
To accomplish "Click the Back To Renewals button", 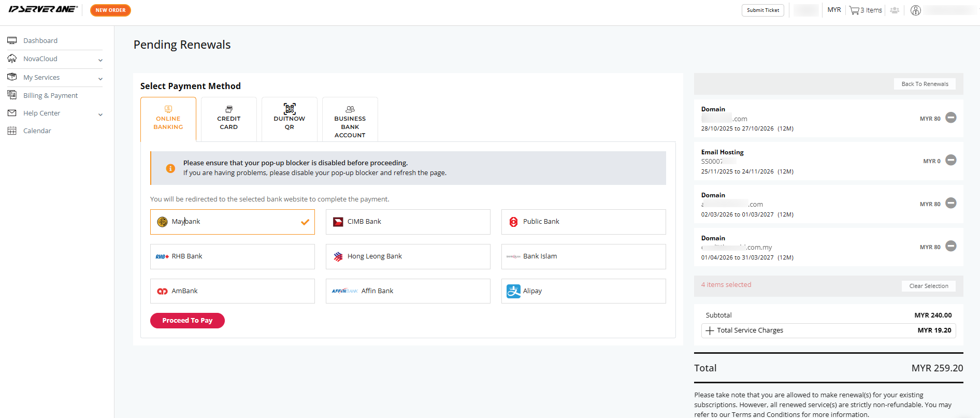I will pyautogui.click(x=925, y=84).
